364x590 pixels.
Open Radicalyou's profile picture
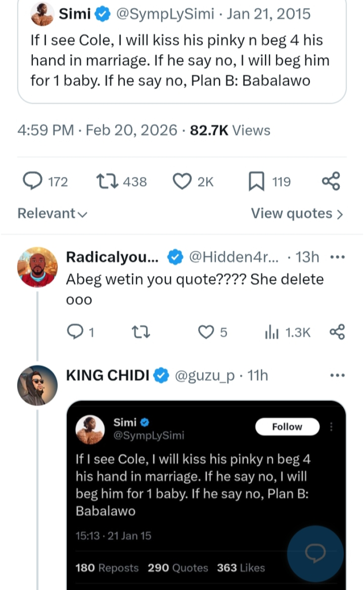(x=37, y=267)
